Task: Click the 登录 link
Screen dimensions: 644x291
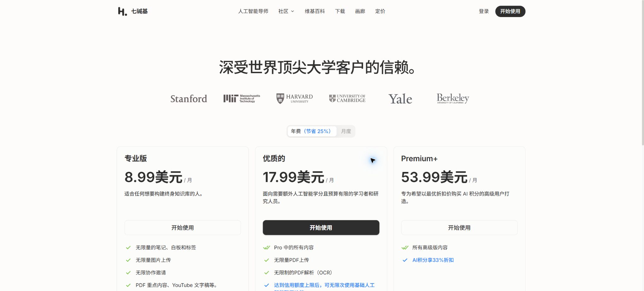Action: [x=484, y=11]
